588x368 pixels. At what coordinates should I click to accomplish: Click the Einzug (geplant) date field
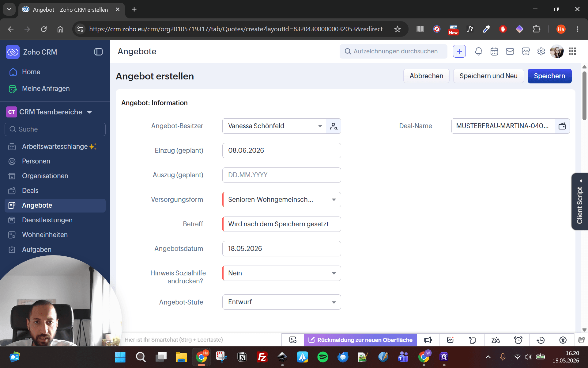tap(281, 151)
